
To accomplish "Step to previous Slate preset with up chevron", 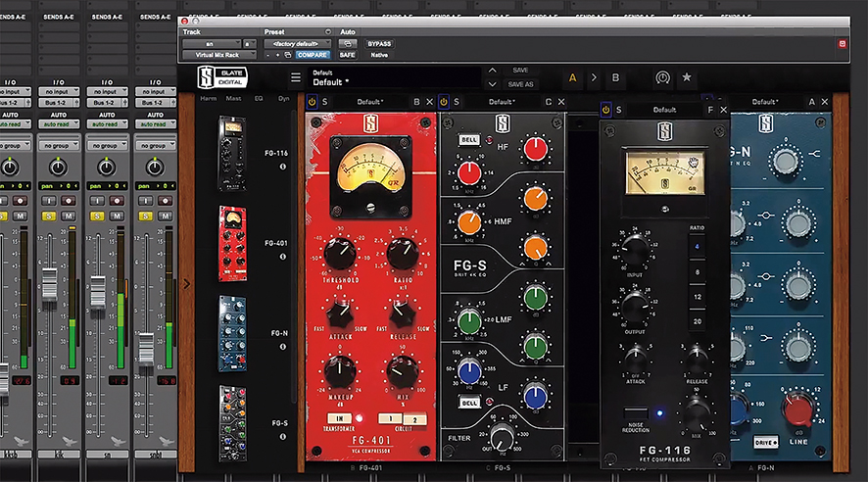I will pyautogui.click(x=492, y=71).
